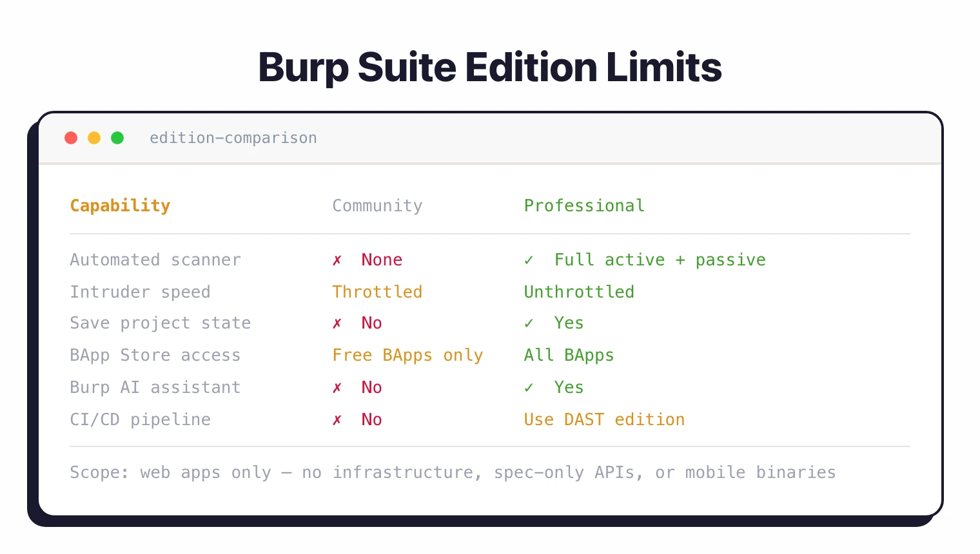Expand the Professional column header
980x554 pixels.
click(583, 205)
